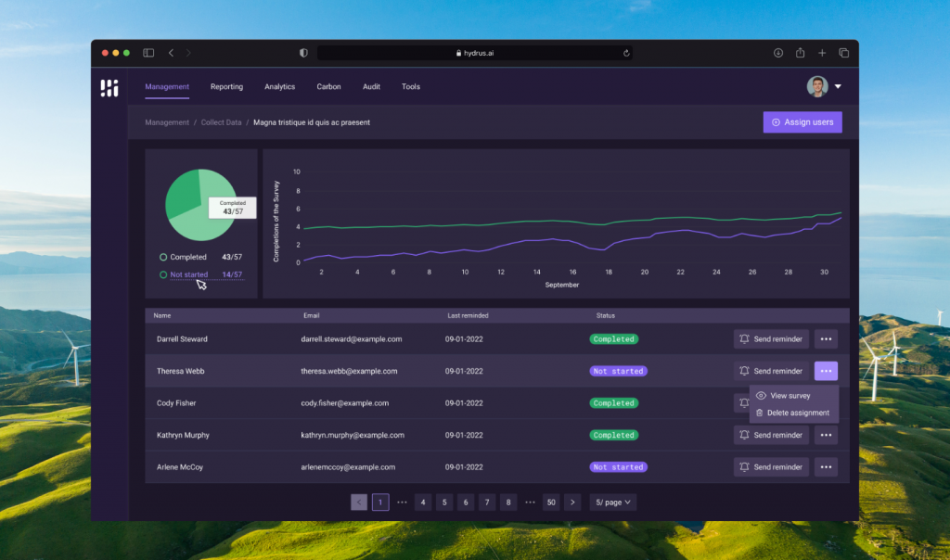Click the plus icon in Assign users button
The height and width of the screenshot is (560, 950).
(x=776, y=122)
